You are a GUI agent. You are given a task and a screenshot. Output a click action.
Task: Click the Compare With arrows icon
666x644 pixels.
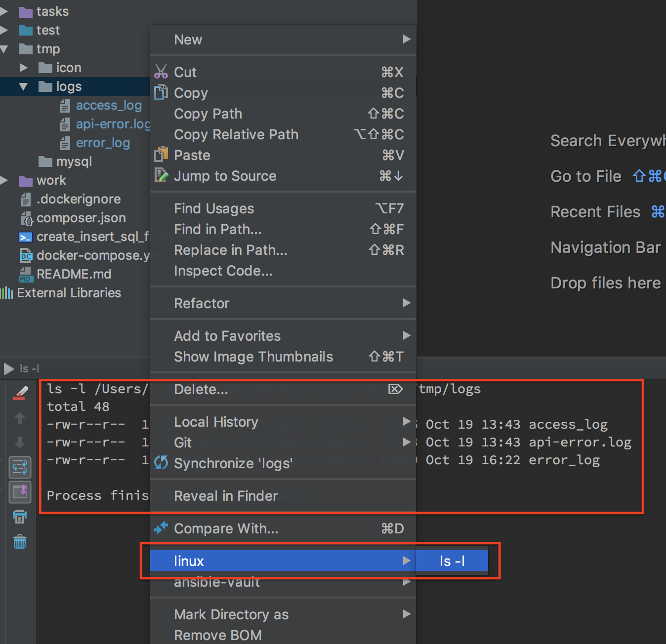pyautogui.click(x=161, y=528)
